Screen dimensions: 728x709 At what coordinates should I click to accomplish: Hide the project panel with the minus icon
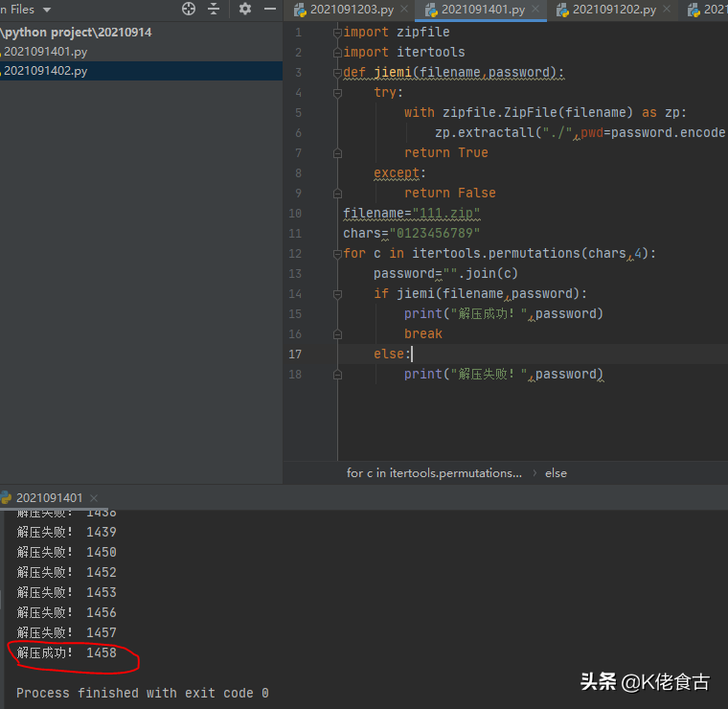[x=268, y=10]
